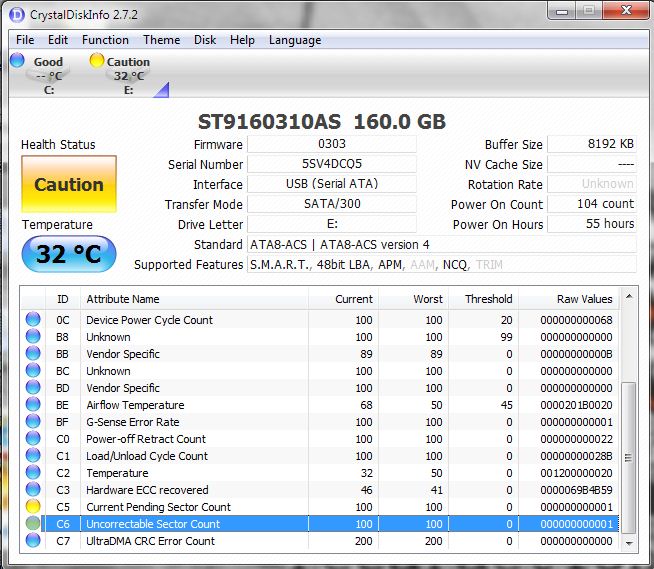Click the status orb for G-Sense Error Rate
This screenshot has width=654, height=569.
[33, 421]
